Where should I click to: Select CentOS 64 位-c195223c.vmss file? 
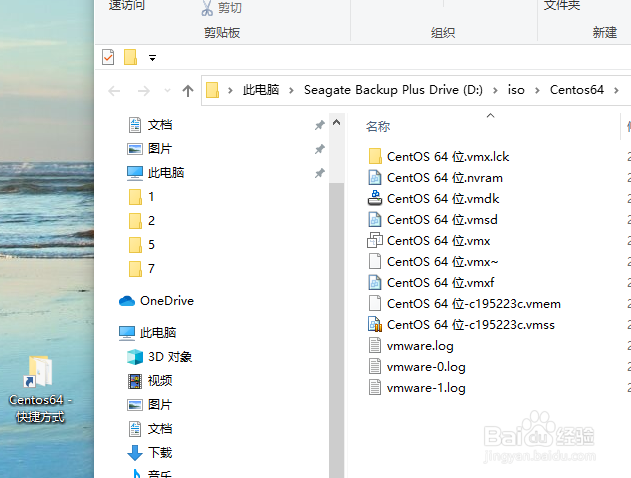coord(462,325)
